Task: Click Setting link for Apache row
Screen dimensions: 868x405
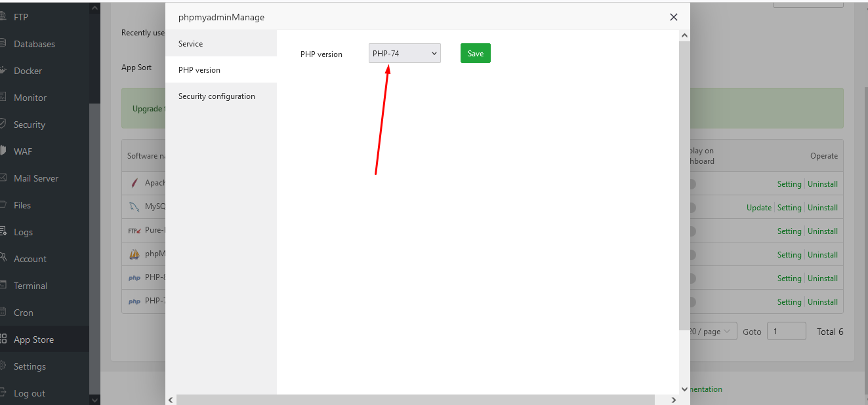Action: [x=789, y=184]
